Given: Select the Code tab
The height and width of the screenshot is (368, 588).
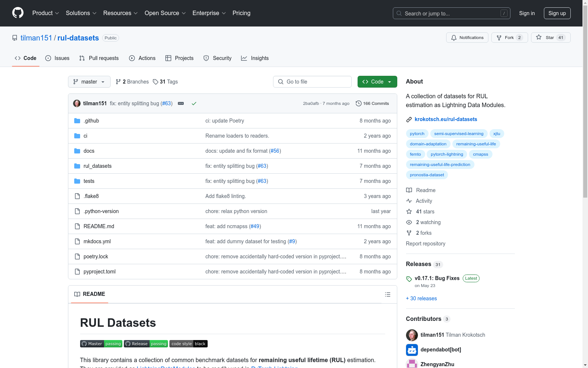Looking at the screenshot, I should coord(26,58).
